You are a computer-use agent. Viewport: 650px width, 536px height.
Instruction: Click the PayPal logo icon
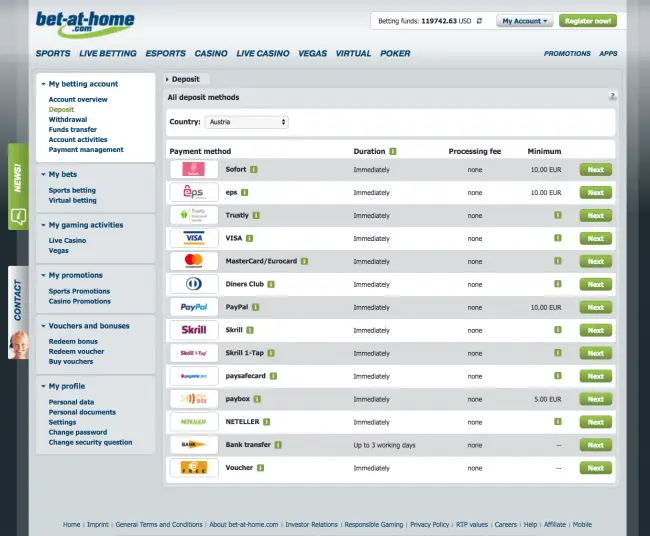(194, 307)
